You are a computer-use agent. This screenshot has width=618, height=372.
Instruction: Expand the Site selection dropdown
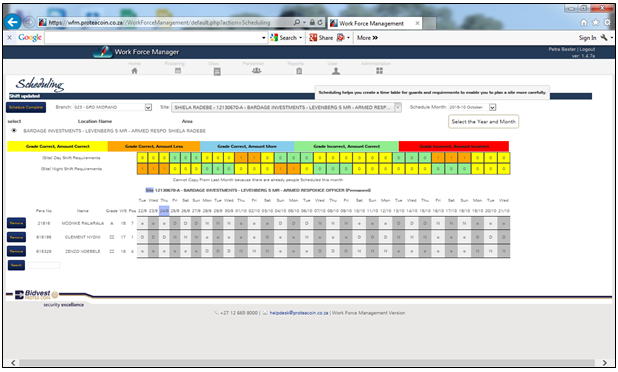[x=398, y=107]
